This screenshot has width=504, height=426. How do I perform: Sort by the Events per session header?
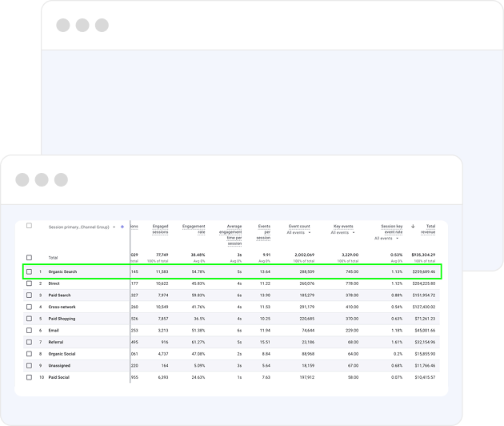coord(263,231)
